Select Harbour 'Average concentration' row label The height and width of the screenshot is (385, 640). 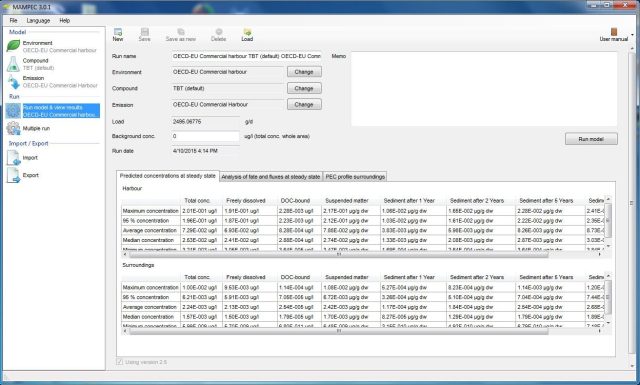pyautogui.click(x=151, y=230)
